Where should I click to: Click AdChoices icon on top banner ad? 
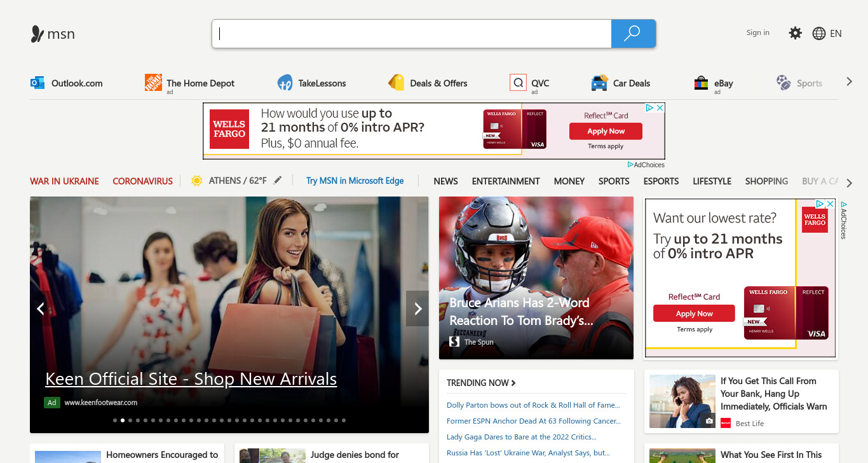click(x=650, y=108)
